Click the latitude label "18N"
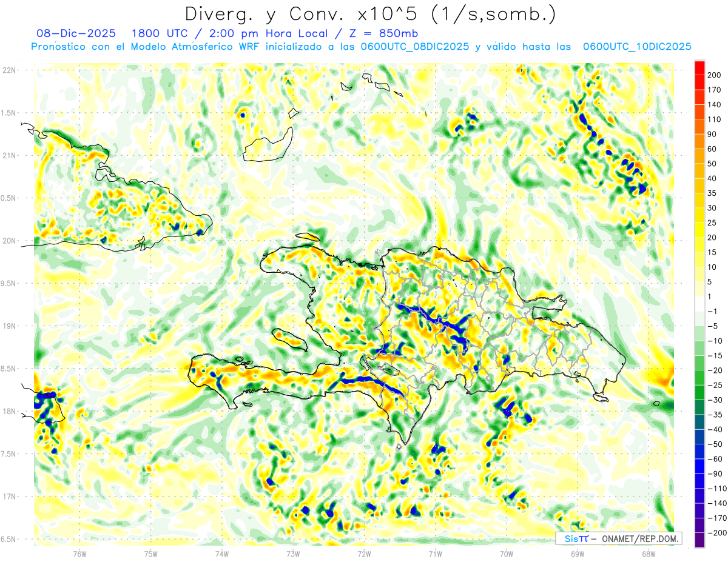Image resolution: width=728 pixels, height=562 pixels. [9, 411]
